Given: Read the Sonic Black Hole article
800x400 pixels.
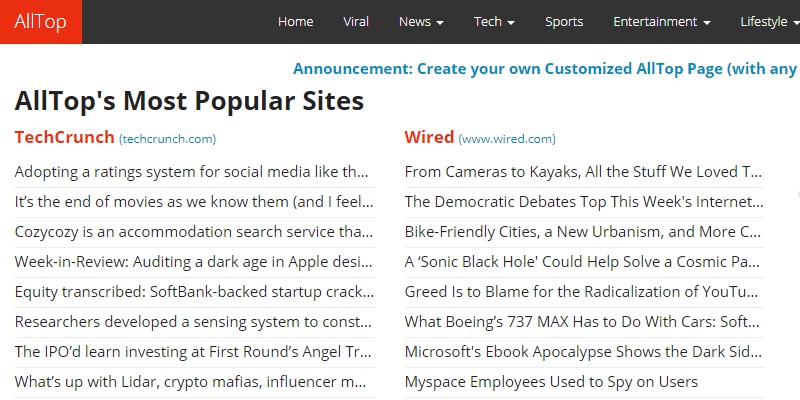Looking at the screenshot, I should 582,262.
